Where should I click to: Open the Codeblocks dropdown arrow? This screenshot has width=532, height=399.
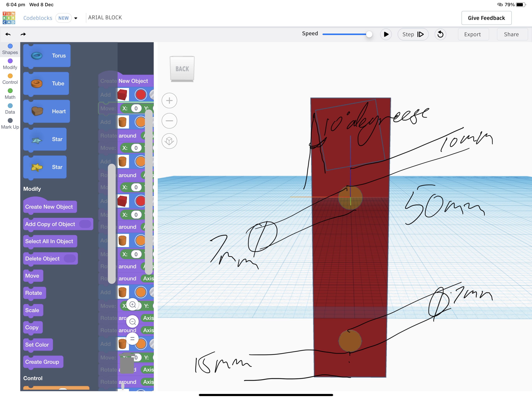pyautogui.click(x=76, y=18)
